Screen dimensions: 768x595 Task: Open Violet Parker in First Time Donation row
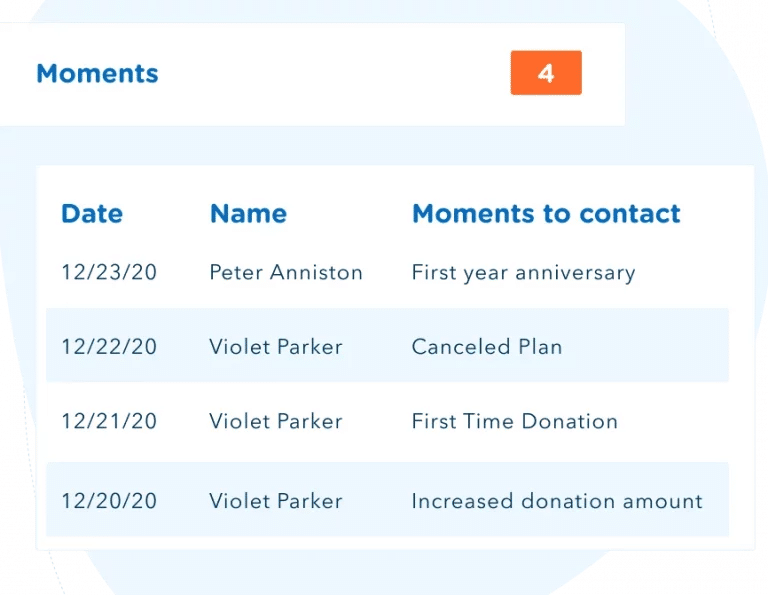tap(276, 421)
